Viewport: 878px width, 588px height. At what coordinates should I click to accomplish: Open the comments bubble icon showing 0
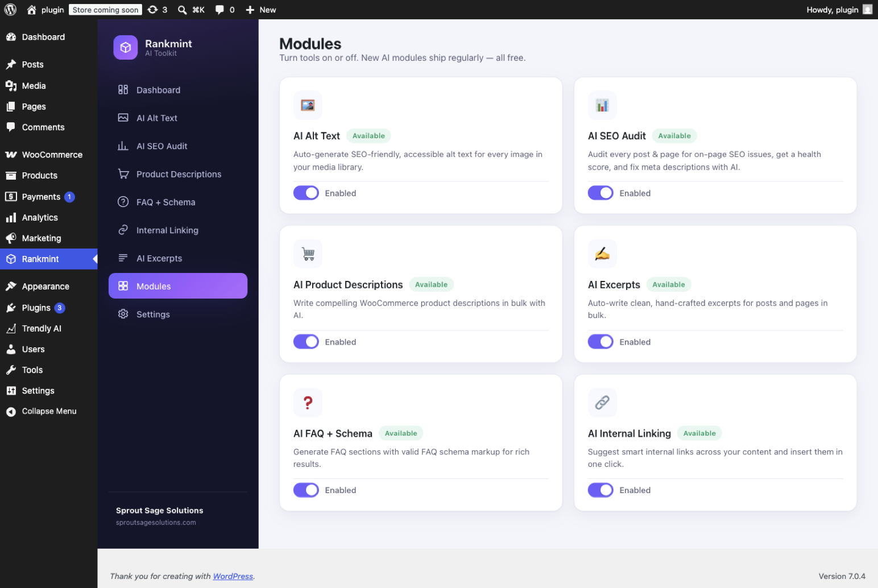pos(219,10)
